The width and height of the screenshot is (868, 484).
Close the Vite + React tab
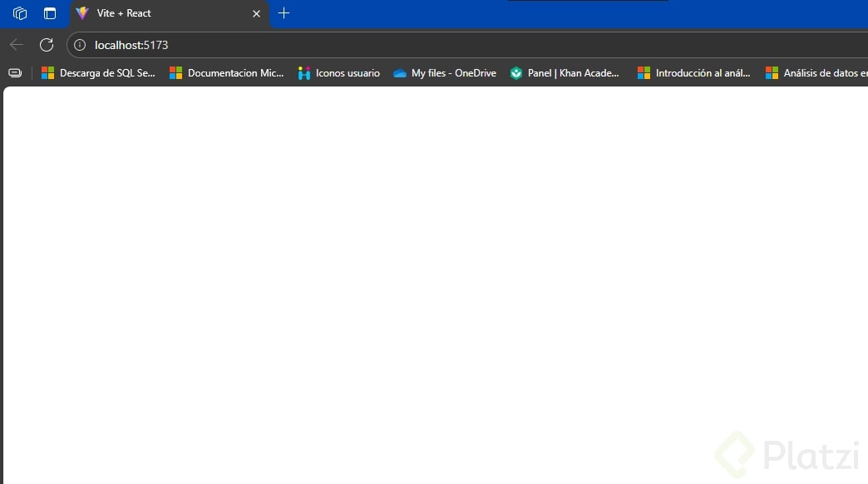pos(256,13)
